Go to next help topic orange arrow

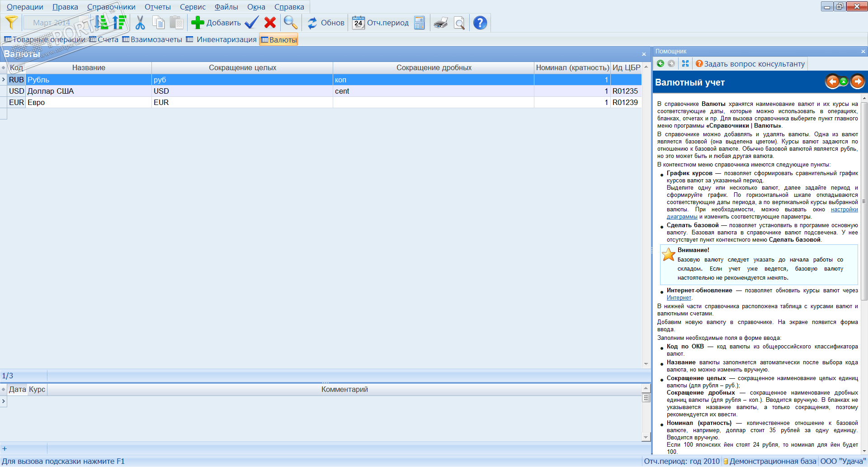tap(858, 81)
